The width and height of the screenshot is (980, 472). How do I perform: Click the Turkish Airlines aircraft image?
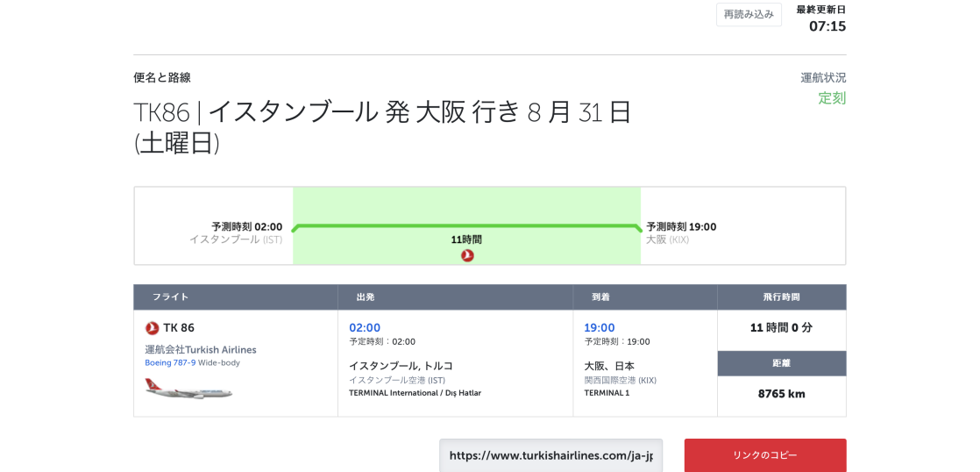tap(188, 389)
